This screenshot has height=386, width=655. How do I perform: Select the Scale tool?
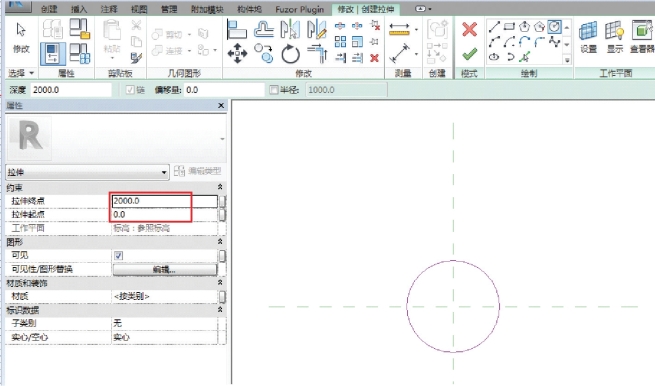click(x=357, y=41)
